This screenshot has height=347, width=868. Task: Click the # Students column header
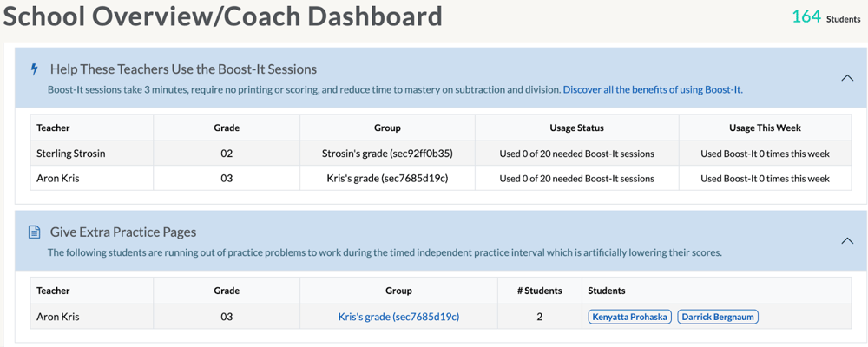tap(539, 291)
